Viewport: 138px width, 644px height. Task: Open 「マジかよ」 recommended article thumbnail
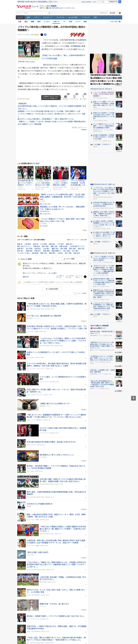point(43,173)
